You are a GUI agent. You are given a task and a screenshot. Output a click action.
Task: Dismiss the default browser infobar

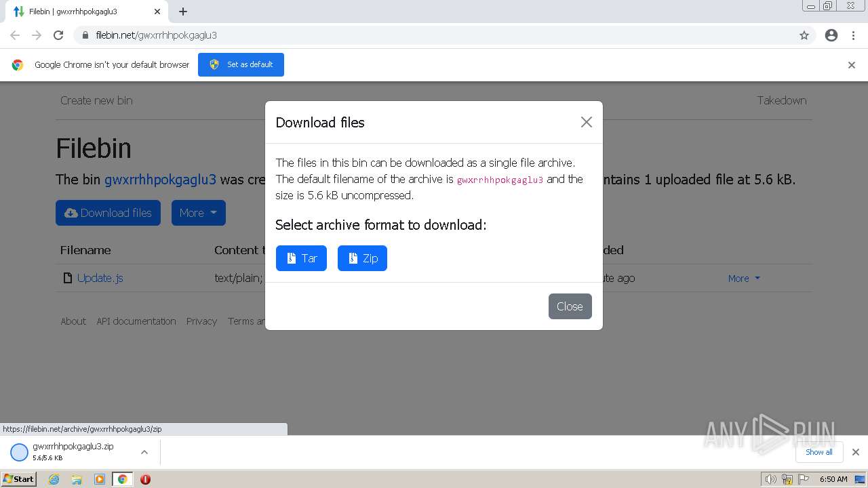(x=852, y=65)
